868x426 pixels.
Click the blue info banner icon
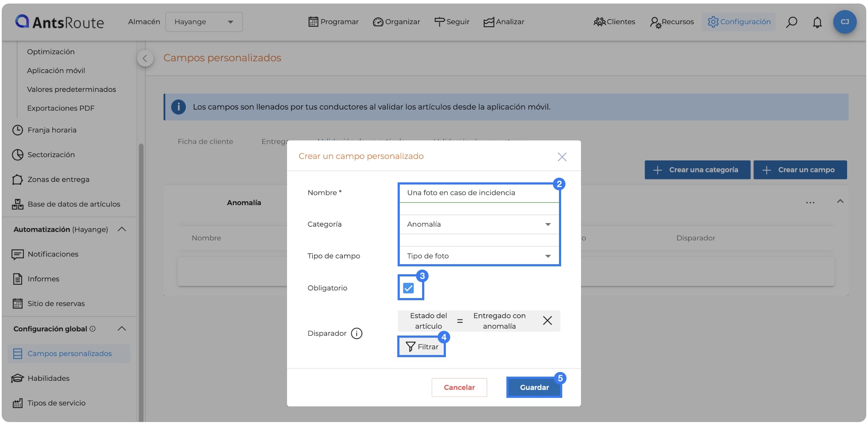(x=178, y=107)
